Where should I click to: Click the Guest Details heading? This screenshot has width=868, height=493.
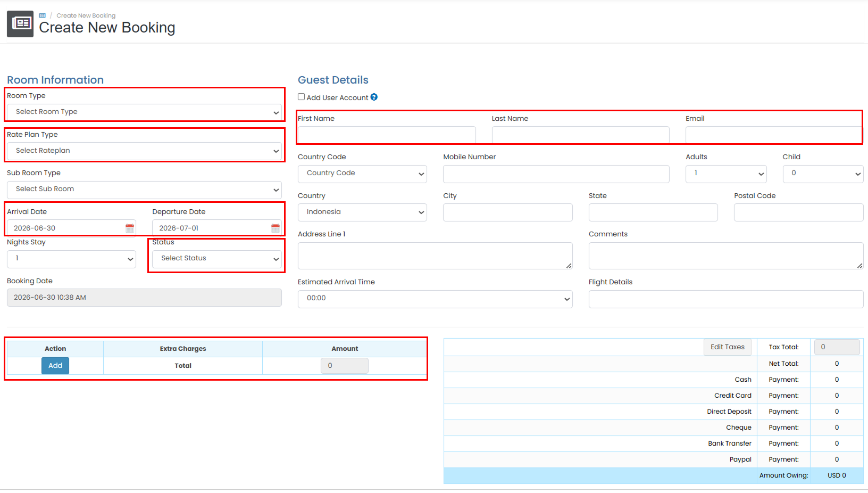tap(333, 80)
